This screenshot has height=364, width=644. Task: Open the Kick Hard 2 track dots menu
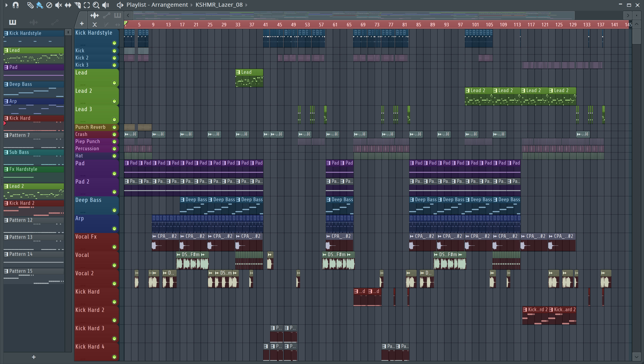click(83, 322)
